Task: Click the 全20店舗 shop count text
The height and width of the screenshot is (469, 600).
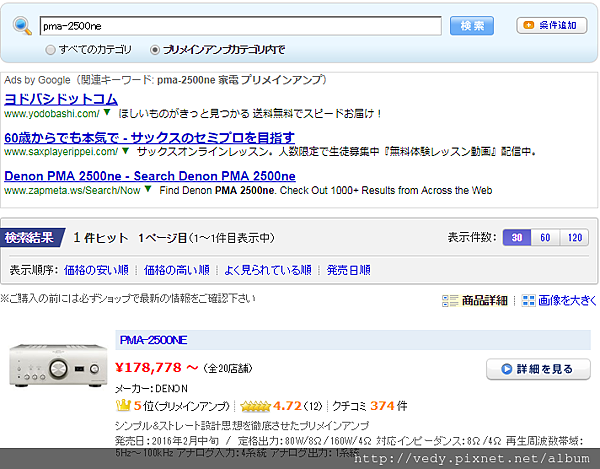Action: coord(228,368)
